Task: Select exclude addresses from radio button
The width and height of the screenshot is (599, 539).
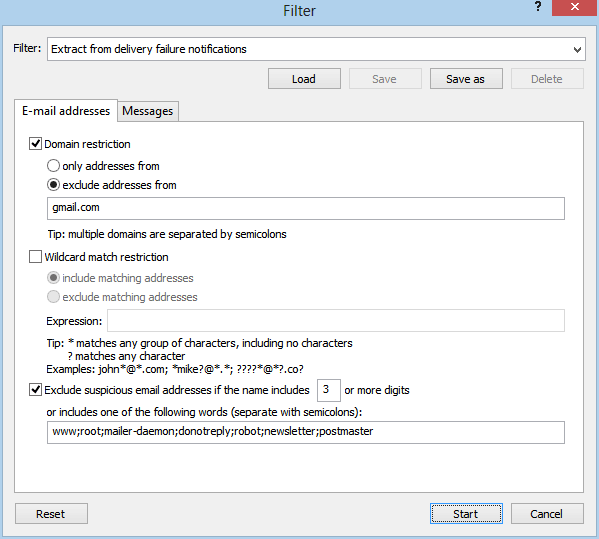Action: point(53,185)
